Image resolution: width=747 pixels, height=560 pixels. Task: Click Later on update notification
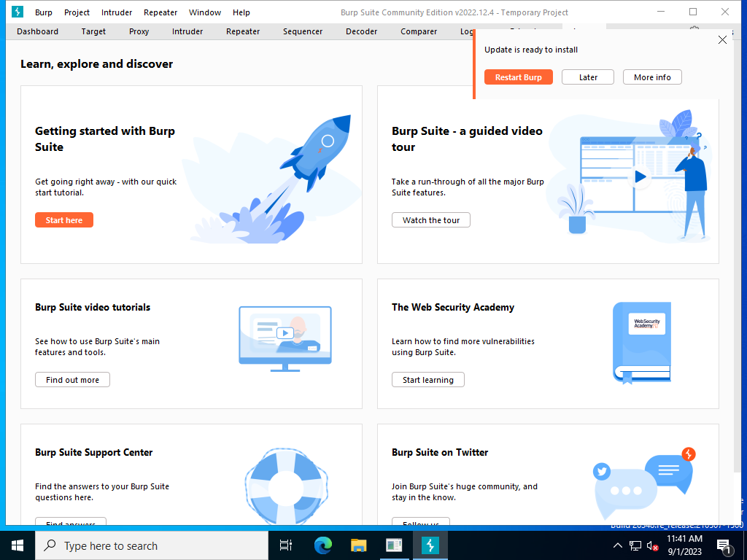coord(588,77)
